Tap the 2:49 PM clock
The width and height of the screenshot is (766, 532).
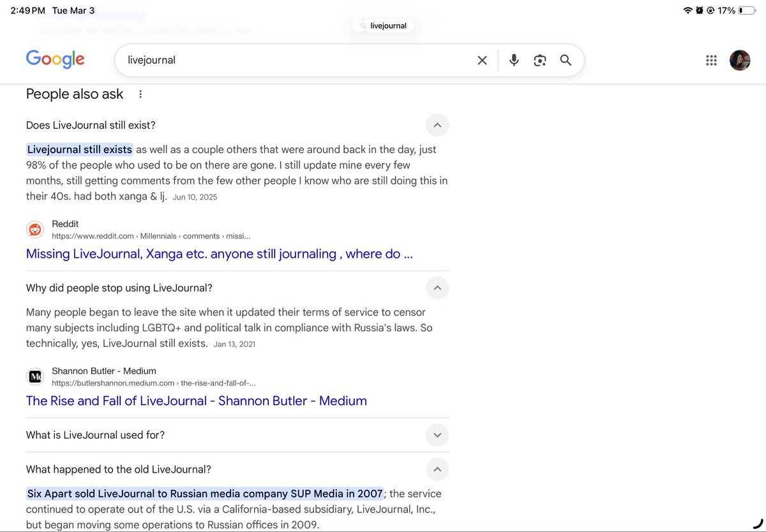tap(27, 10)
